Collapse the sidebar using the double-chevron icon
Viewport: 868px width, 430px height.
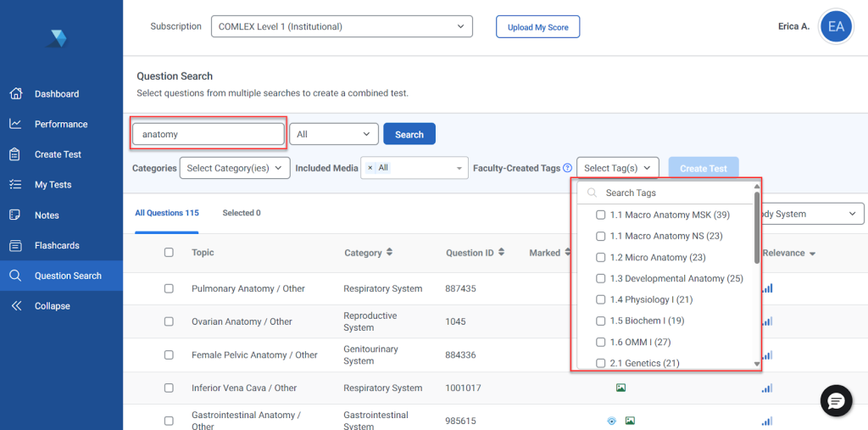coord(15,306)
